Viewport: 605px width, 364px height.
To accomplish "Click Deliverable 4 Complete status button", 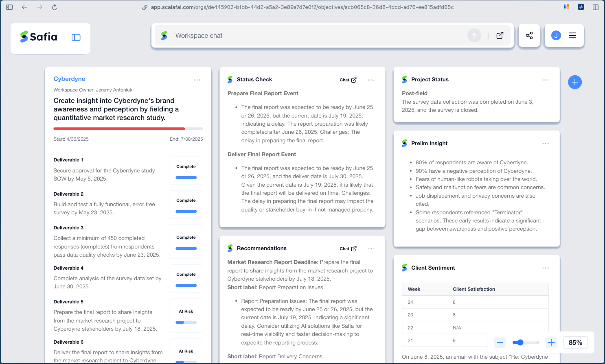I will tap(186, 279).
